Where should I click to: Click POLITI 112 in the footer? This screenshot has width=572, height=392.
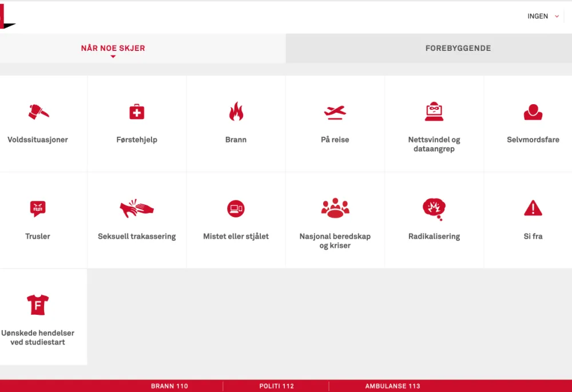(276, 386)
